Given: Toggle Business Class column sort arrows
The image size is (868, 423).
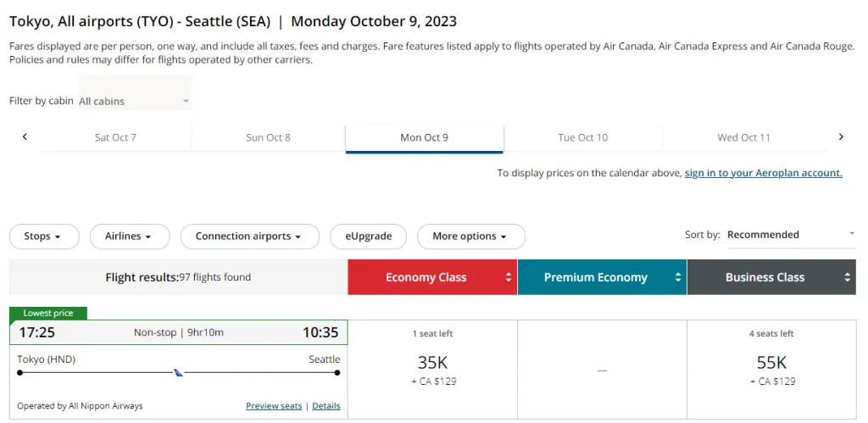Looking at the screenshot, I should click(x=848, y=277).
